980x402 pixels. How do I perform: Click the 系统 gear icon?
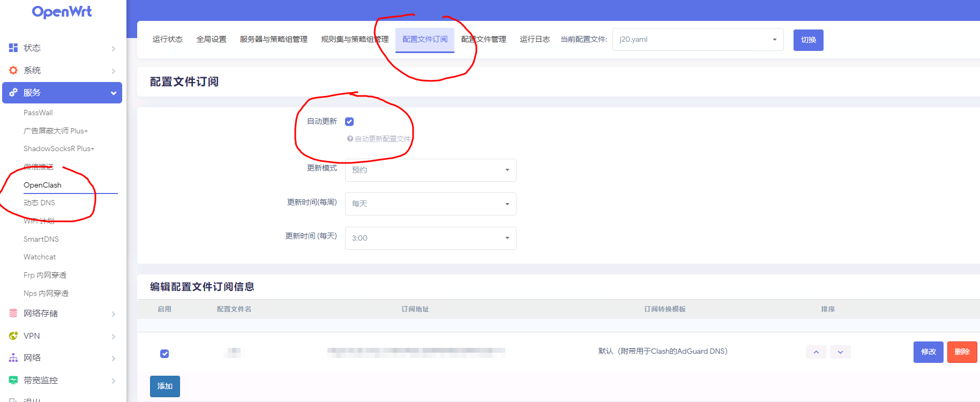(x=13, y=70)
